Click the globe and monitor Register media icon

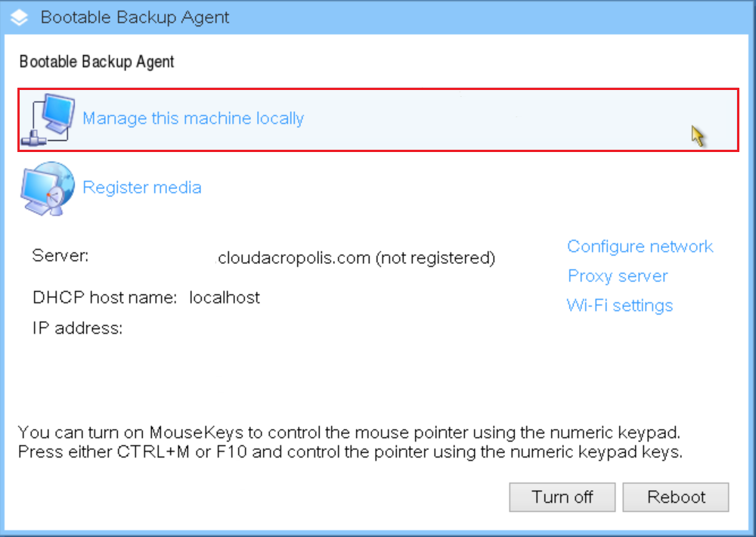coord(47,188)
